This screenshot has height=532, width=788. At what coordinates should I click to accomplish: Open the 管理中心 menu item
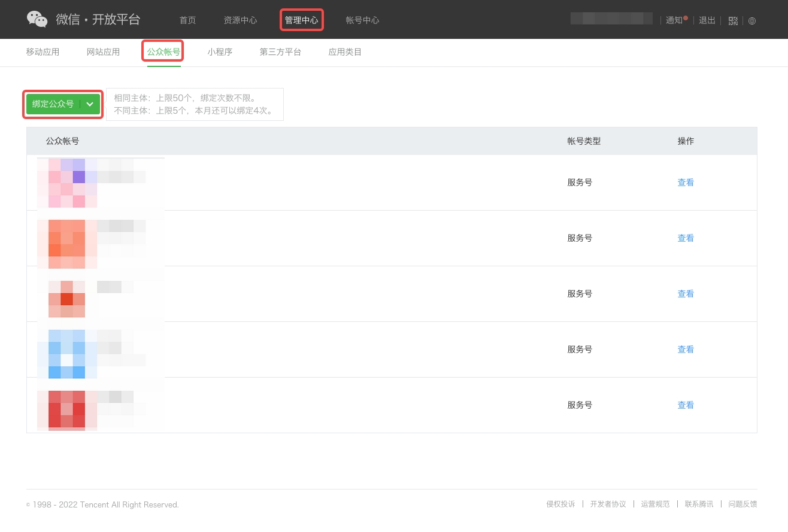pyautogui.click(x=302, y=20)
